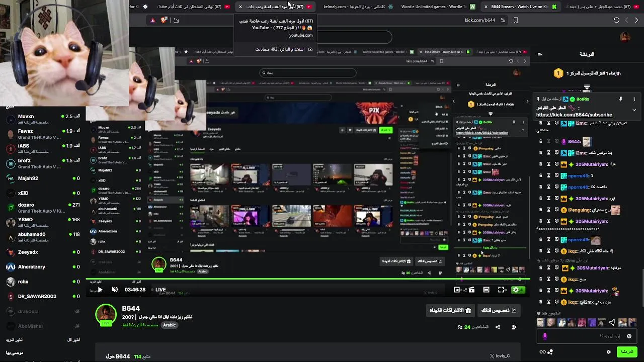Switch to kelmaly.com browser tab
The width and height of the screenshot is (644, 362).
[358, 7]
